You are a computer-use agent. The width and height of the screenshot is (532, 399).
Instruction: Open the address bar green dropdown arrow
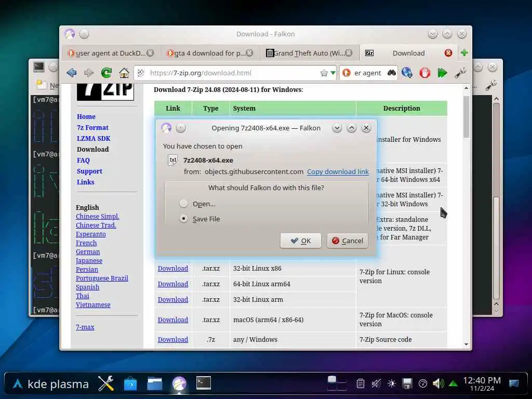point(333,73)
